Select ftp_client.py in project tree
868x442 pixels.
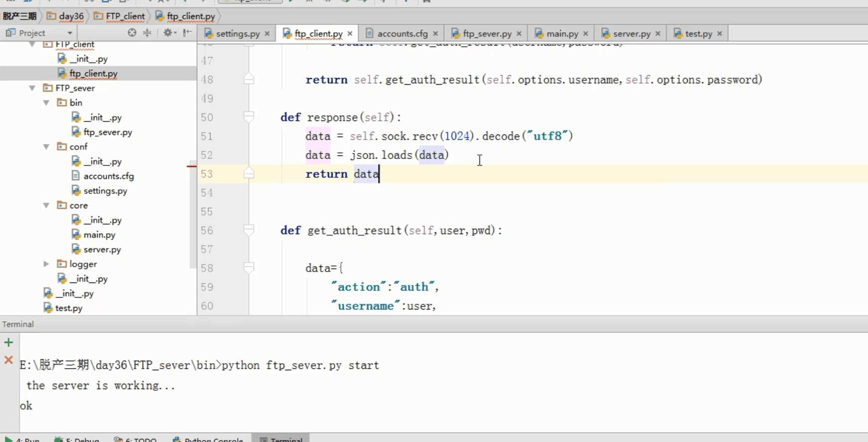pyautogui.click(x=93, y=73)
